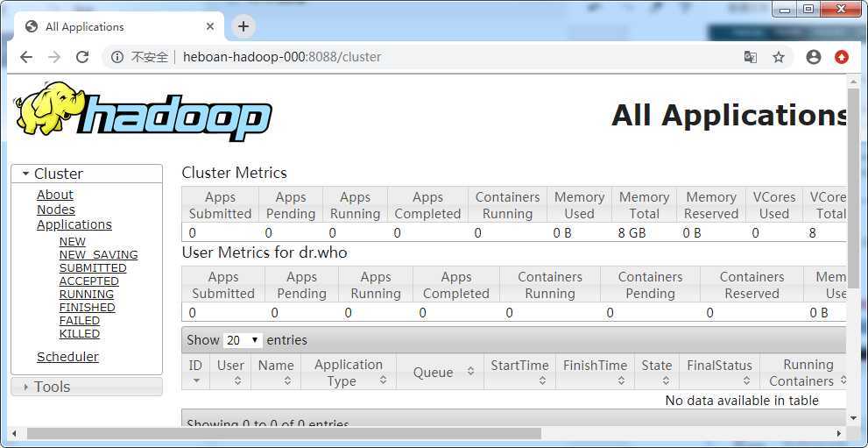Click the Containers Running header in Cluster Metrics
Screen dimensions: 868x448
508,205
